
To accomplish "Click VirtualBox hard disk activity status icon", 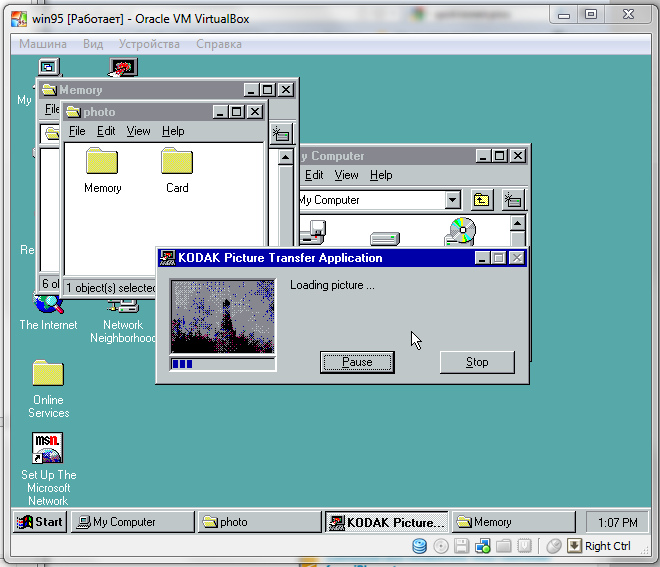I will tap(419, 546).
